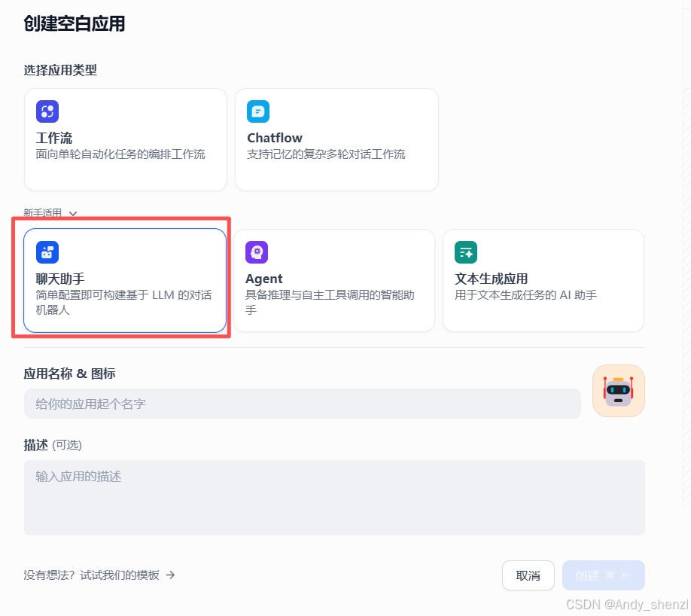Click the 创建空白应用 dialog title
The image size is (691, 616).
tap(73, 24)
